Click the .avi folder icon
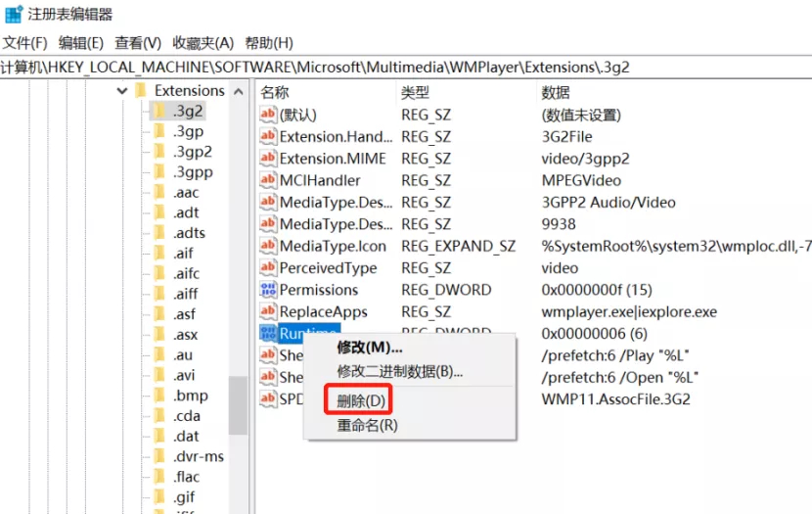This screenshot has width=812, height=514. click(160, 375)
